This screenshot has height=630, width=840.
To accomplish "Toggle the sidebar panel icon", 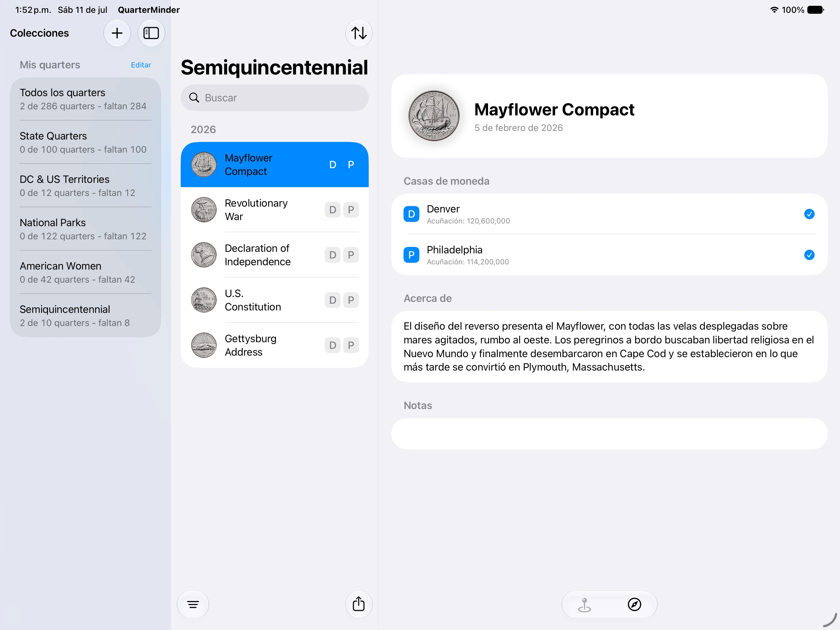I will (x=151, y=33).
